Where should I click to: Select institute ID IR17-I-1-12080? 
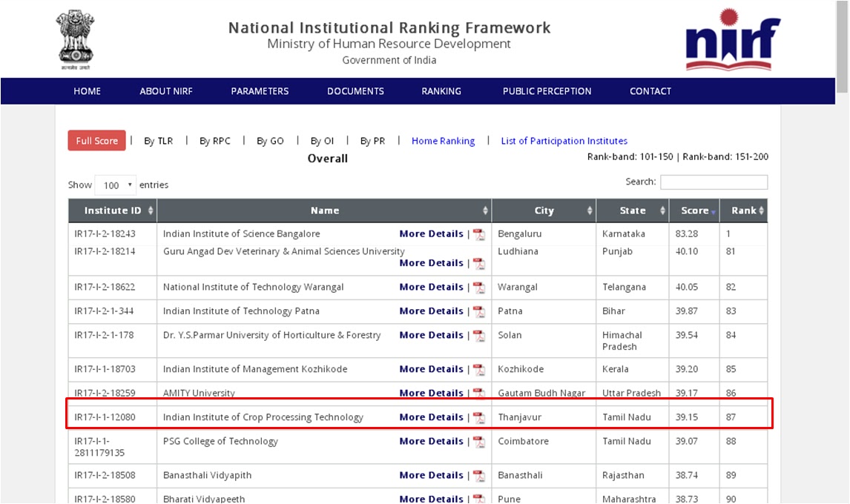tap(105, 417)
